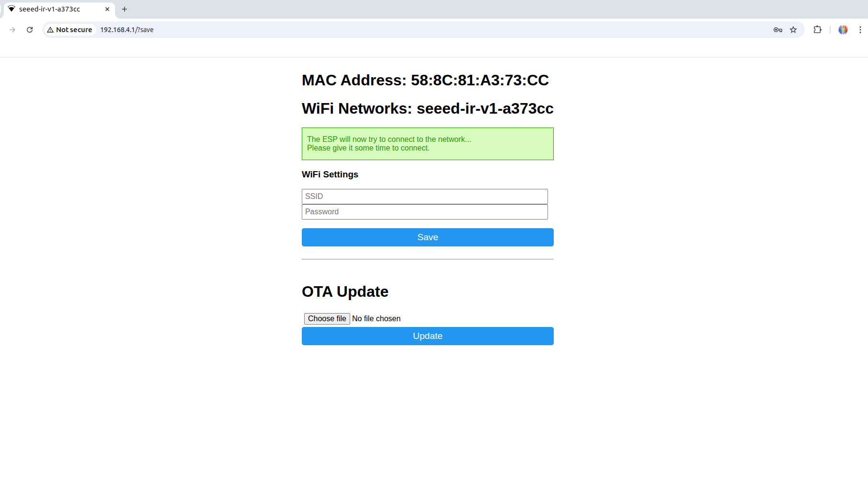This screenshot has width=868, height=501.
Task: Focus the SSID input field
Action: tap(425, 197)
